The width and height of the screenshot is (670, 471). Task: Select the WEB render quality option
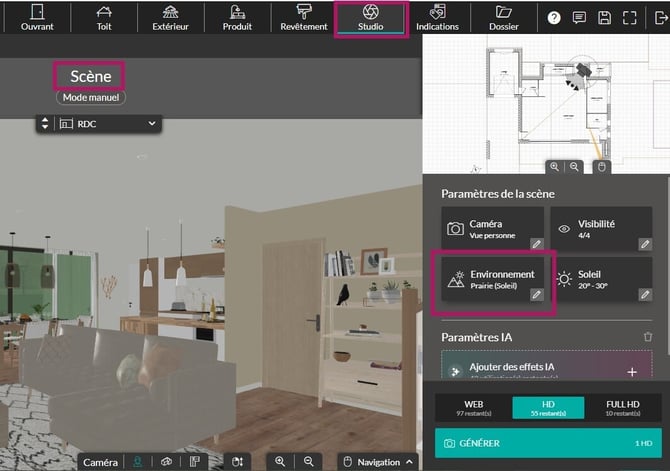[x=474, y=407]
